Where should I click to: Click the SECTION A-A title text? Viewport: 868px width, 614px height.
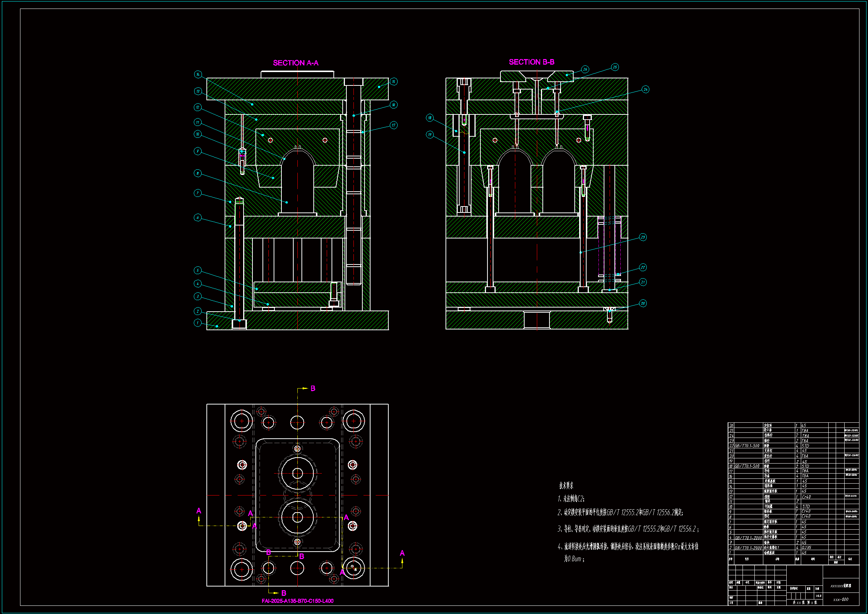296,63
